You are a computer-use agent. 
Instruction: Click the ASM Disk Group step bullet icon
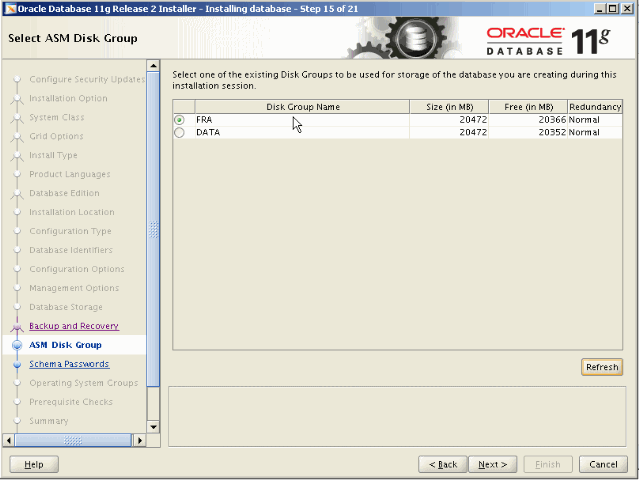click(17, 345)
